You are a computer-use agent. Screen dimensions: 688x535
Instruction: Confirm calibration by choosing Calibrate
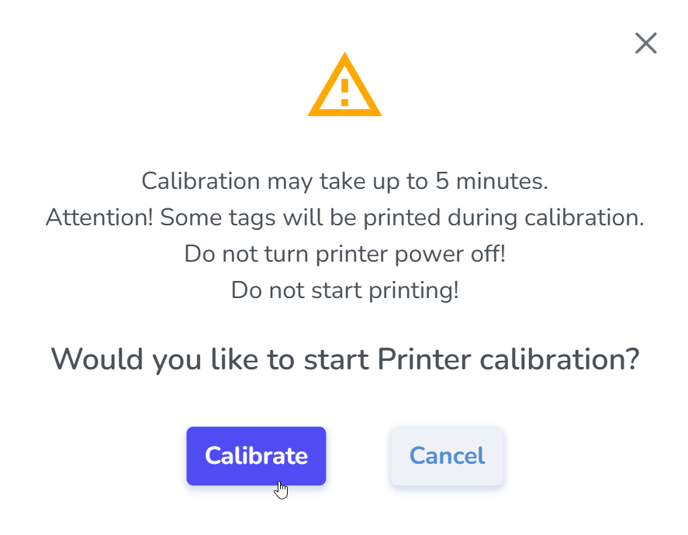(x=256, y=456)
